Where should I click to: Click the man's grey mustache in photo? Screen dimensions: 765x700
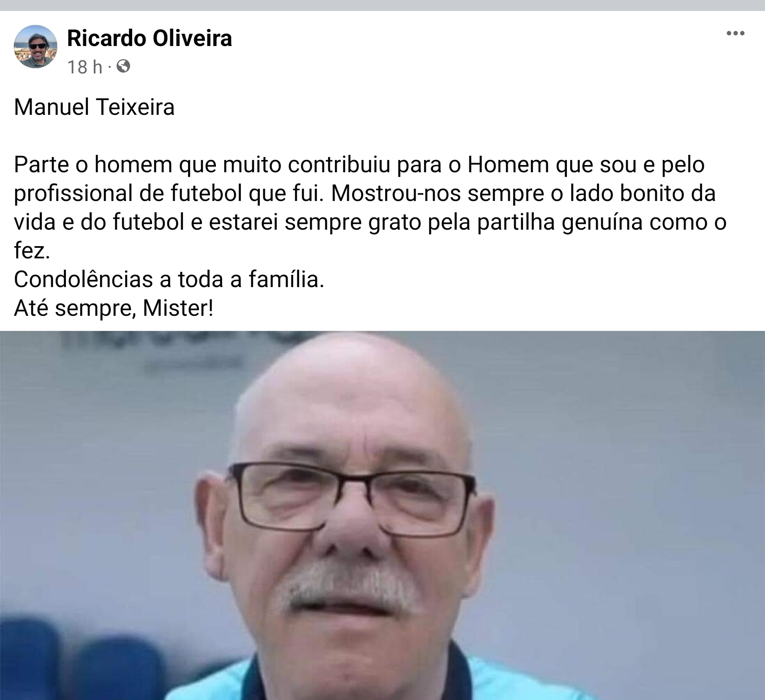(351, 587)
